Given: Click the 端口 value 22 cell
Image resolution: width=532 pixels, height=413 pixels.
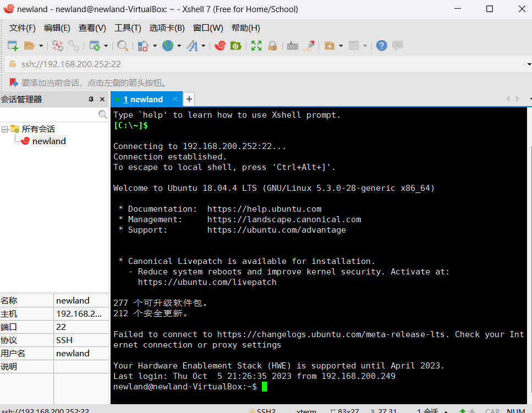Looking at the screenshot, I should (81, 327).
